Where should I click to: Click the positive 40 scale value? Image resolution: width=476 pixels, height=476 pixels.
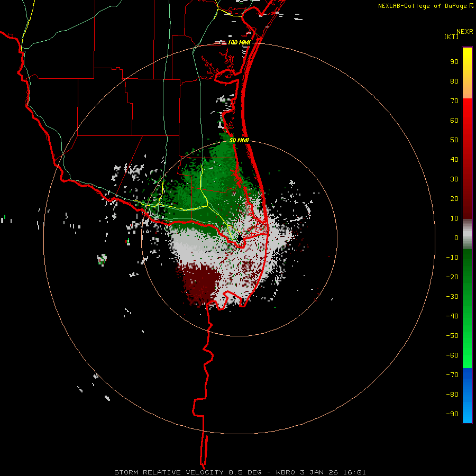[x=454, y=160]
